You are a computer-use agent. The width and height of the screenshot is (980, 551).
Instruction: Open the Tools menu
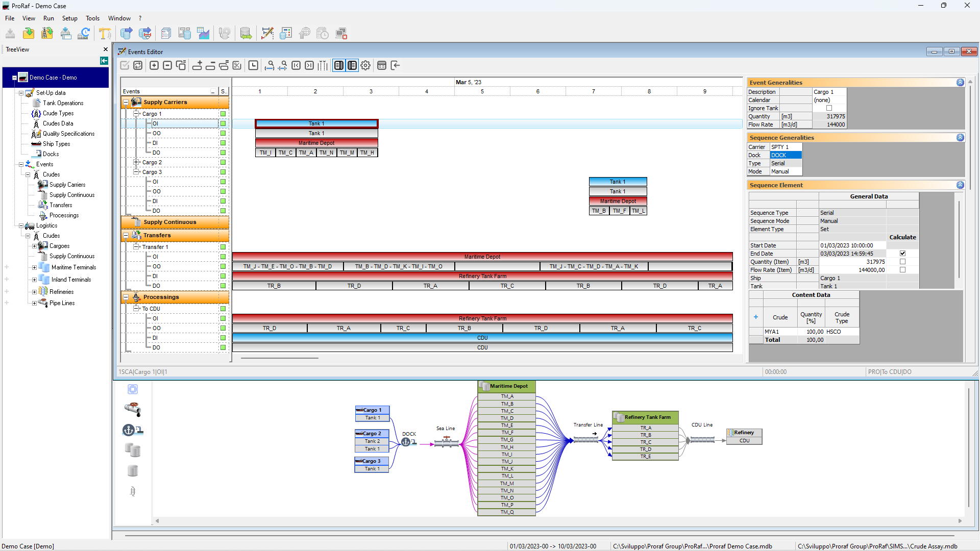coord(92,18)
